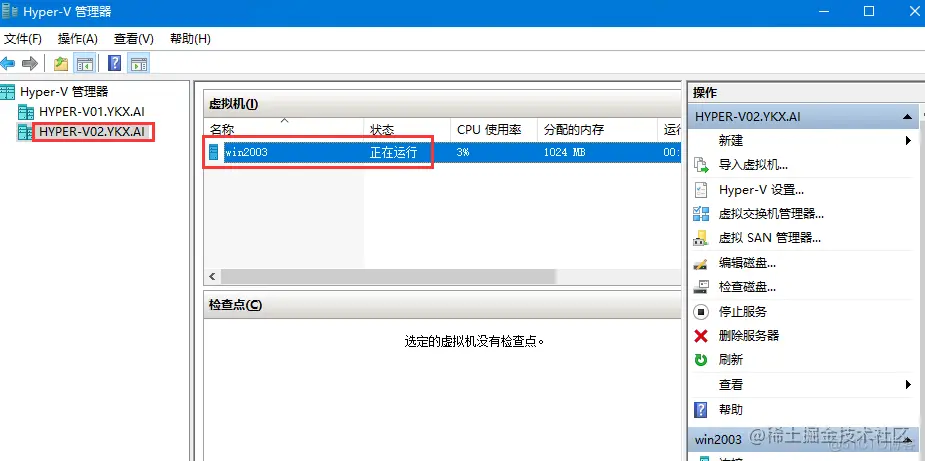Open the 帮助(H) menu
Screen dimensions: 925x461
190,39
